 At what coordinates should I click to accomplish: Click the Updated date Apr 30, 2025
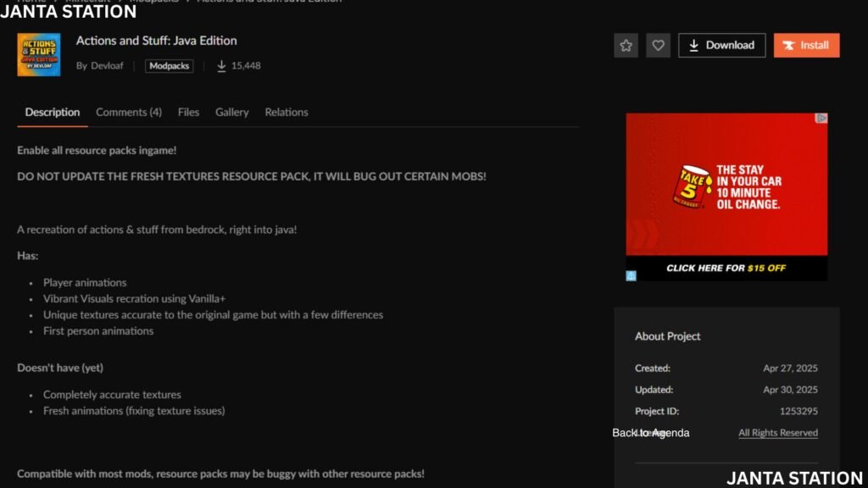coord(790,390)
